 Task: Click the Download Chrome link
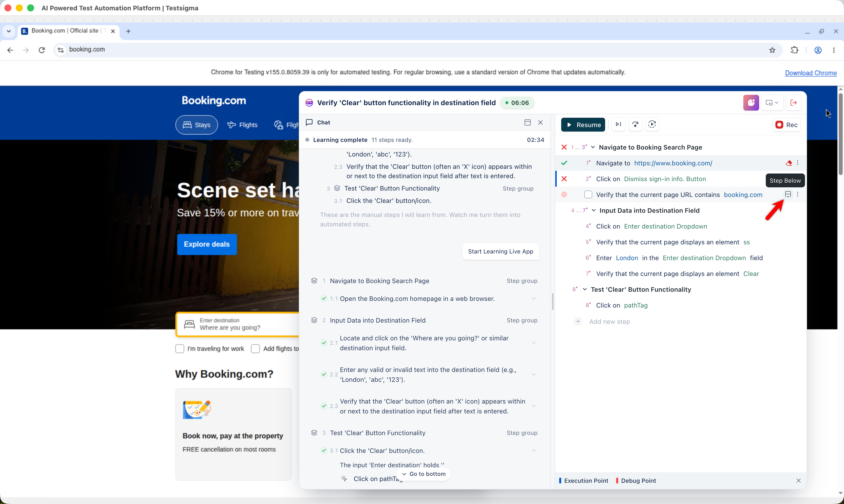click(x=811, y=73)
